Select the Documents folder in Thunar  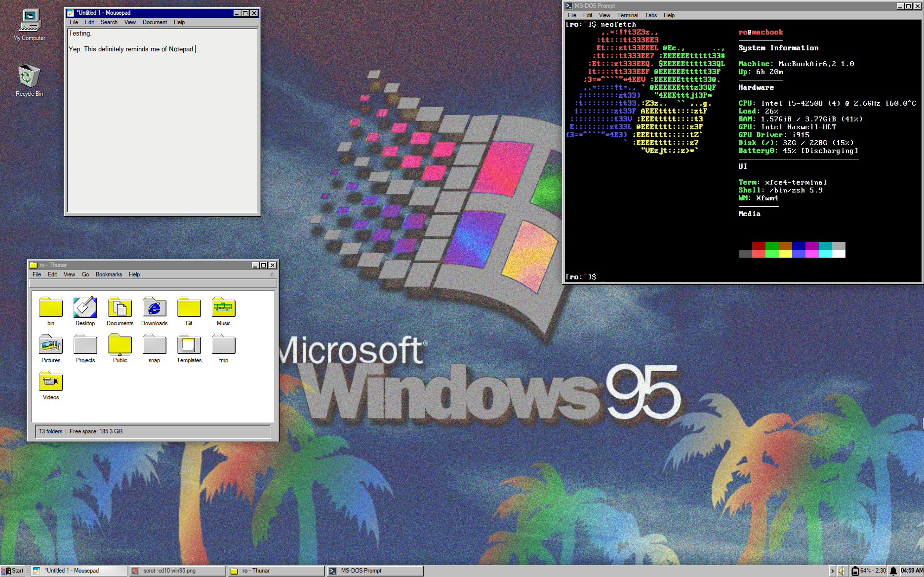120,311
